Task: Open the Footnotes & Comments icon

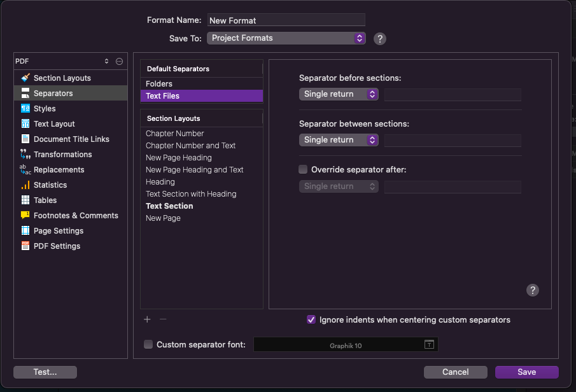Action: [x=25, y=215]
